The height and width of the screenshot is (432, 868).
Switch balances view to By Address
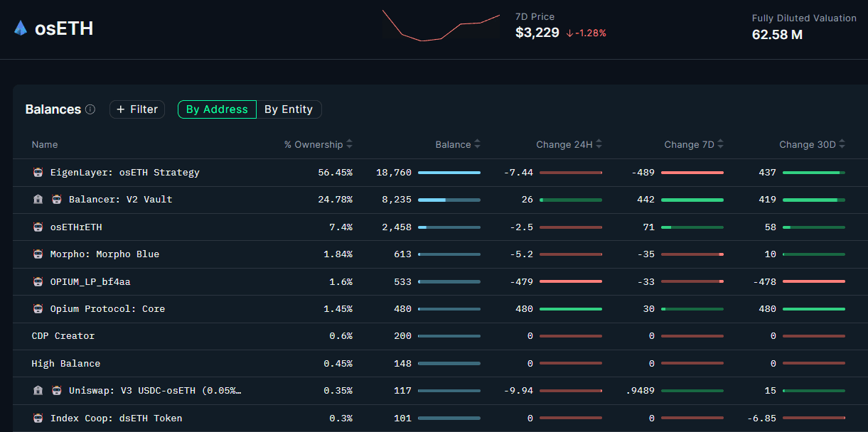coord(217,109)
